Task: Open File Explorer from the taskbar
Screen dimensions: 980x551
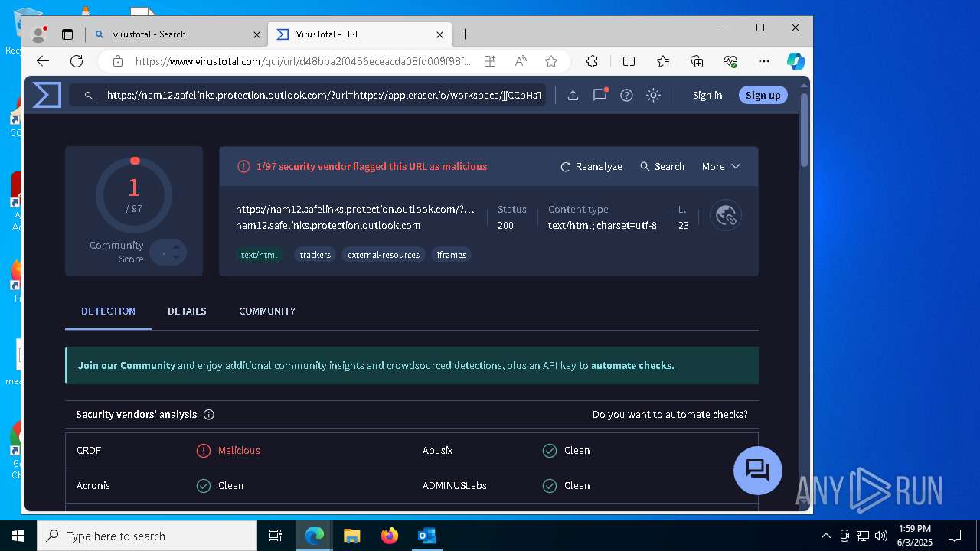Action: pos(351,536)
